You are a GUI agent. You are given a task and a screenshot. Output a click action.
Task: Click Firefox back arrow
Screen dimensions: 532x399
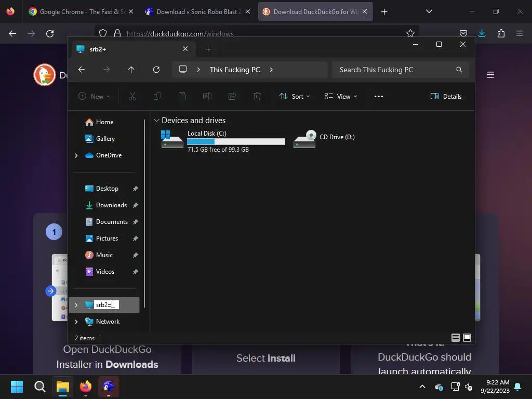12,34
